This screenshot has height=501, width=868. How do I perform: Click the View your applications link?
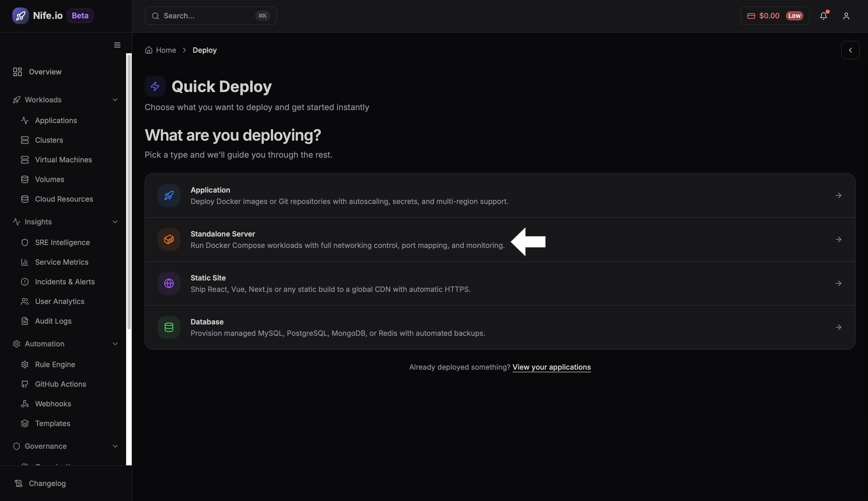tap(551, 367)
